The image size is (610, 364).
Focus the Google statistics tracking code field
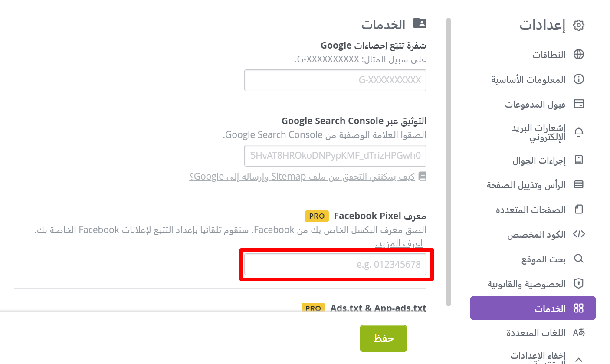(x=335, y=80)
